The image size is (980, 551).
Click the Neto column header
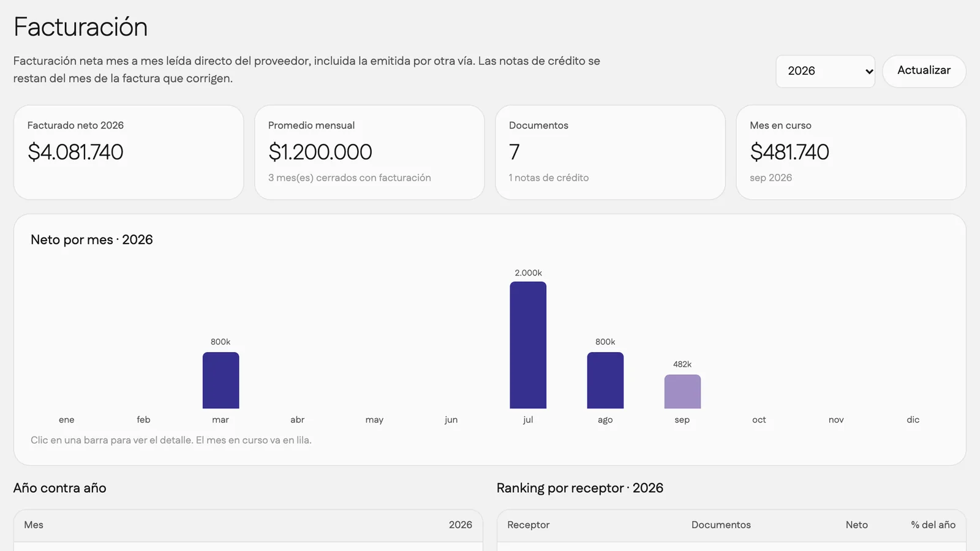(856, 525)
